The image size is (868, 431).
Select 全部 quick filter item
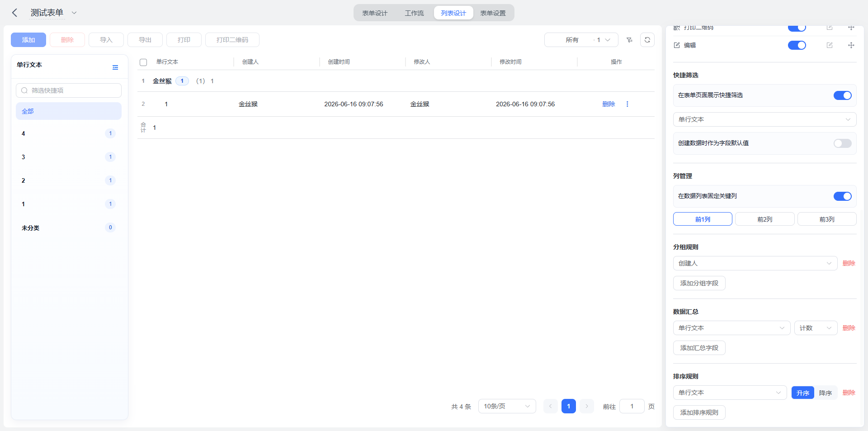pyautogui.click(x=69, y=111)
